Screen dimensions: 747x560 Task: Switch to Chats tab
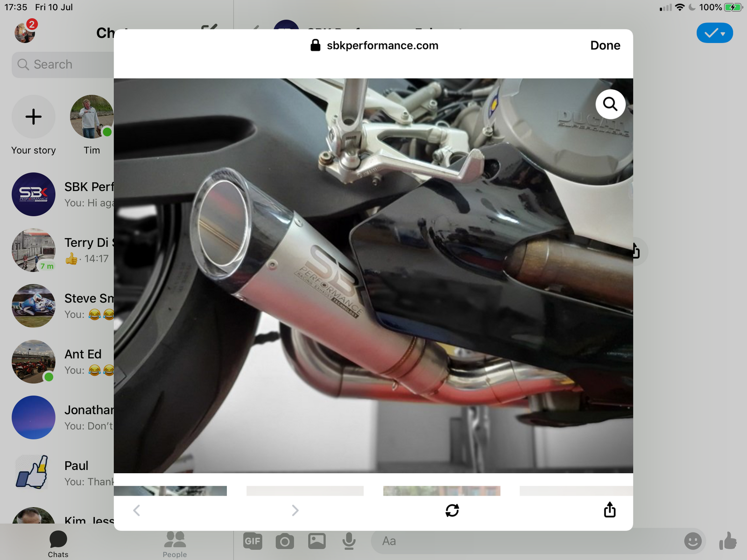(x=58, y=544)
